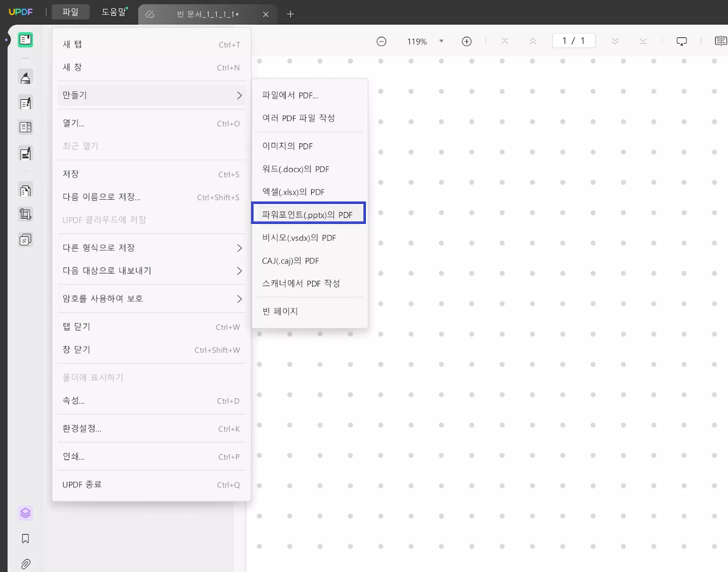Choose 새 탭 menu entry
Viewport: 728px width, 572px height.
152,44
